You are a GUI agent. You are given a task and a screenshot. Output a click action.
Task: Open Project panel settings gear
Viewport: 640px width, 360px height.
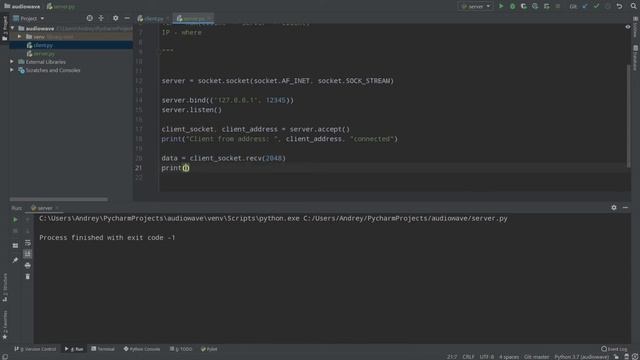116,18
